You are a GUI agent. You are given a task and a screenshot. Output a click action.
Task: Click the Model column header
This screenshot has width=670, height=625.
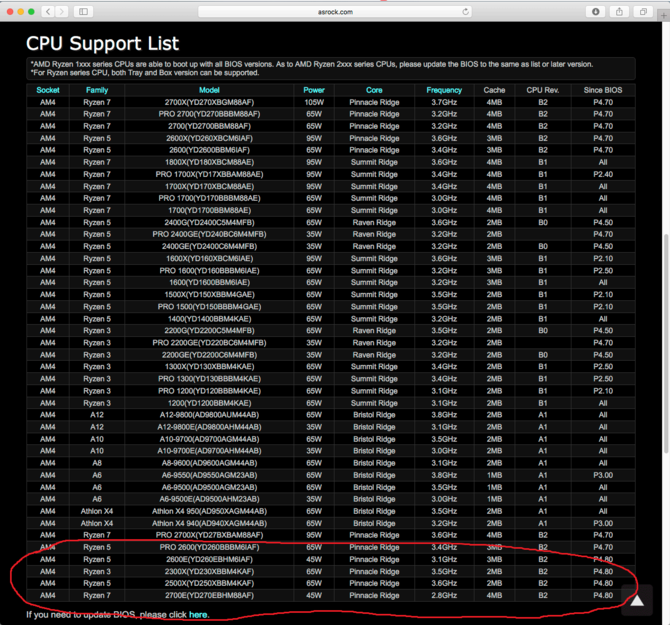[x=209, y=90]
